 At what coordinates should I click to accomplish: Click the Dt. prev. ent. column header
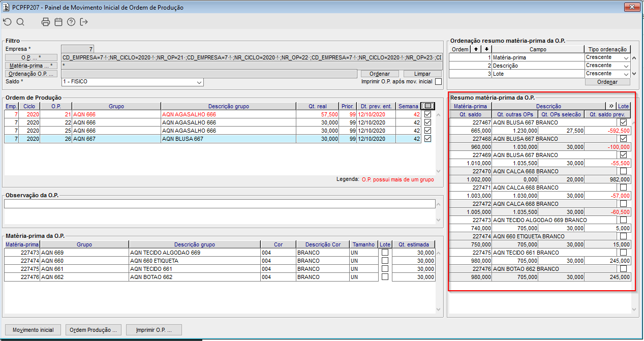tap(376, 106)
